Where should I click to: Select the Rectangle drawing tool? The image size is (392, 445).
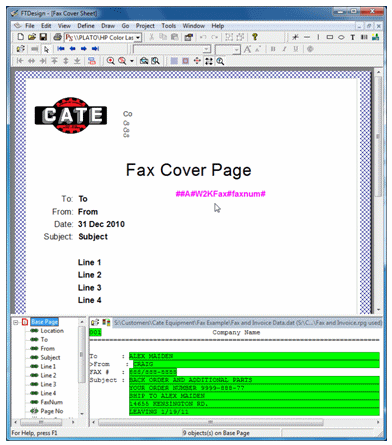point(330,37)
